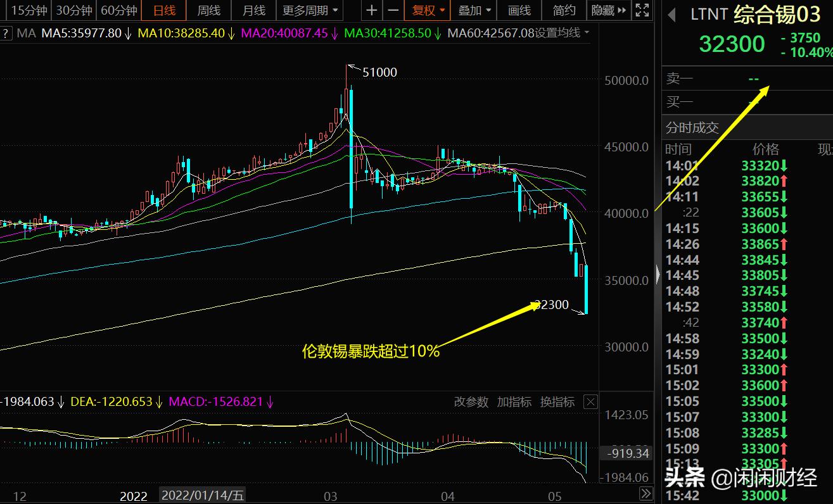This screenshot has width=833, height=504.
Task: Select the 14:02 trade row at 33820
Action: coord(747,181)
